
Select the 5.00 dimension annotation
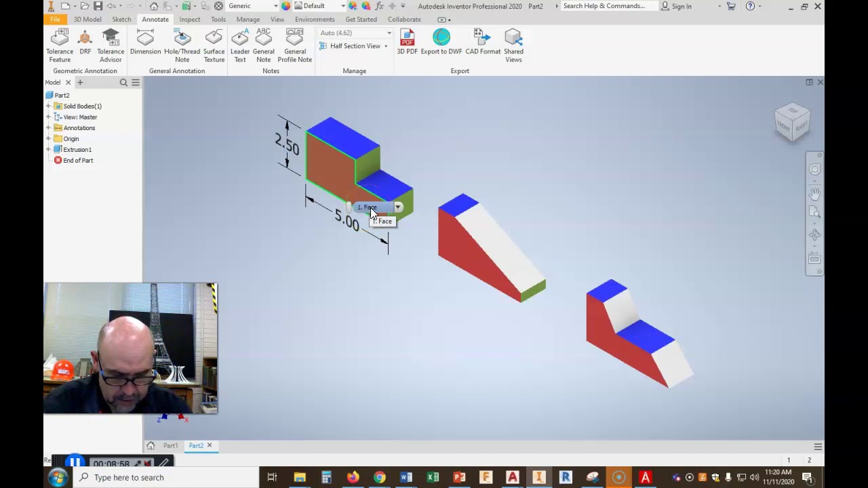[x=347, y=220]
